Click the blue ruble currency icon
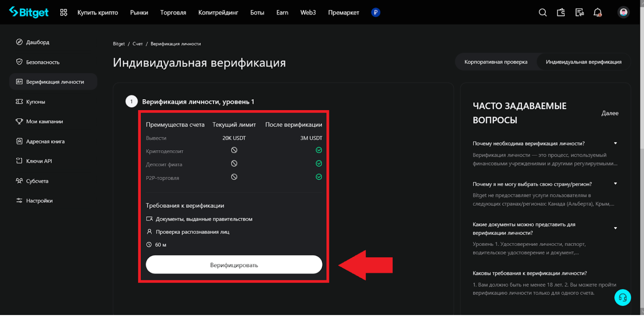This screenshot has height=317, width=644. (x=376, y=12)
